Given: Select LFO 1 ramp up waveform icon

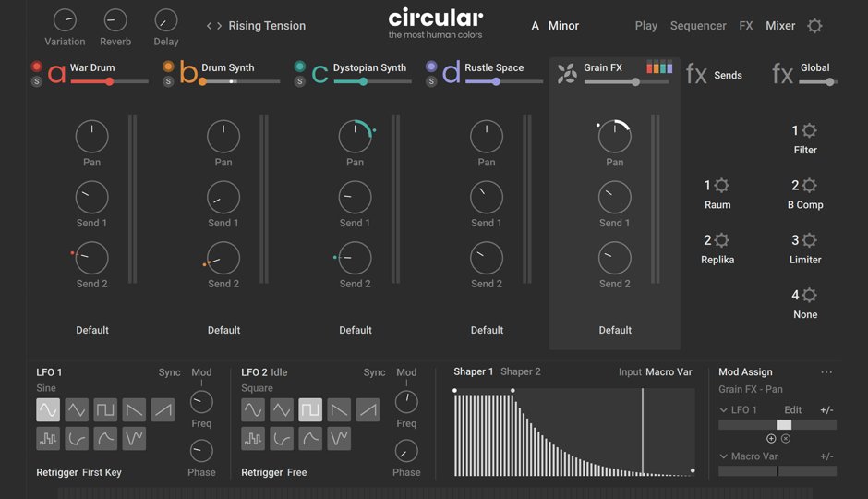Looking at the screenshot, I should [163, 410].
